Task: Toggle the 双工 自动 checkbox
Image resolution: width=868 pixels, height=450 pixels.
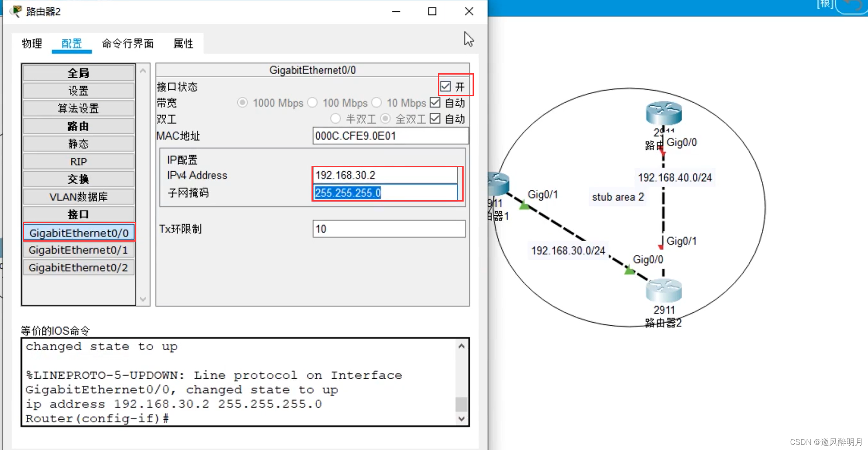Action: (x=435, y=119)
